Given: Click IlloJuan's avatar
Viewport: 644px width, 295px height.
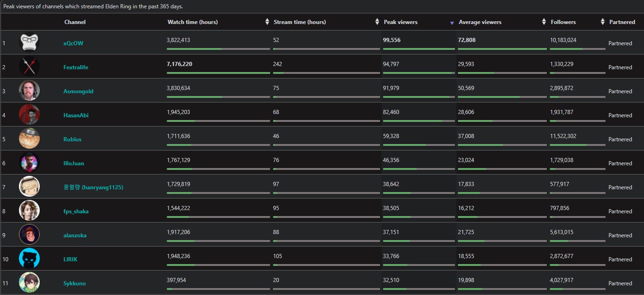Looking at the screenshot, I should click(x=29, y=163).
